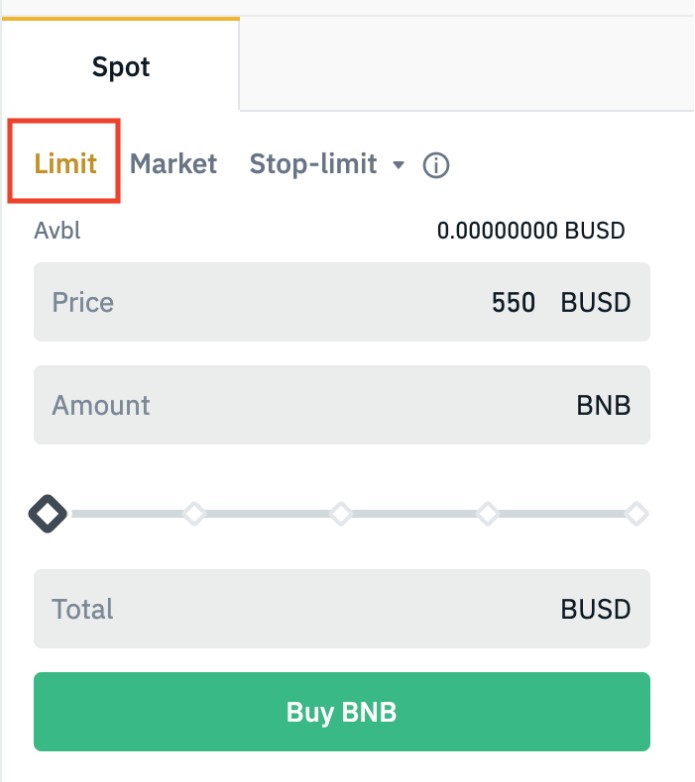The image size is (695, 782).
Task: Set the amount slider to the 25% marker
Action: point(194,514)
